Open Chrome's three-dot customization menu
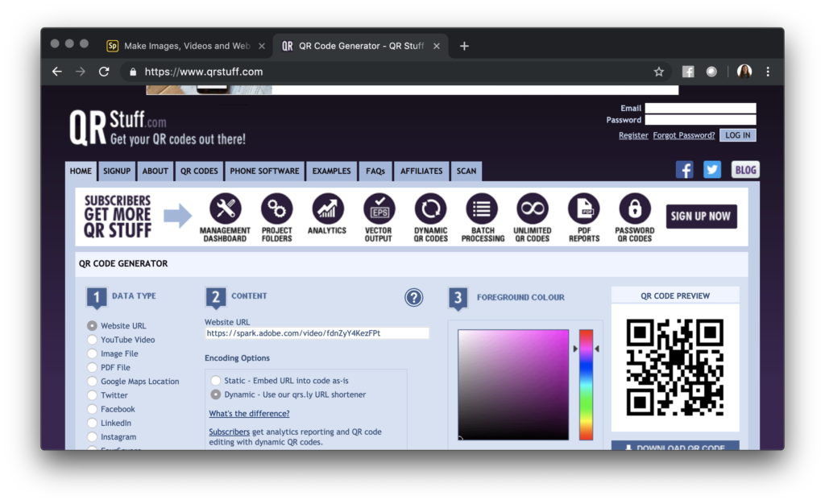Viewport: 825px width, 504px height. click(768, 72)
